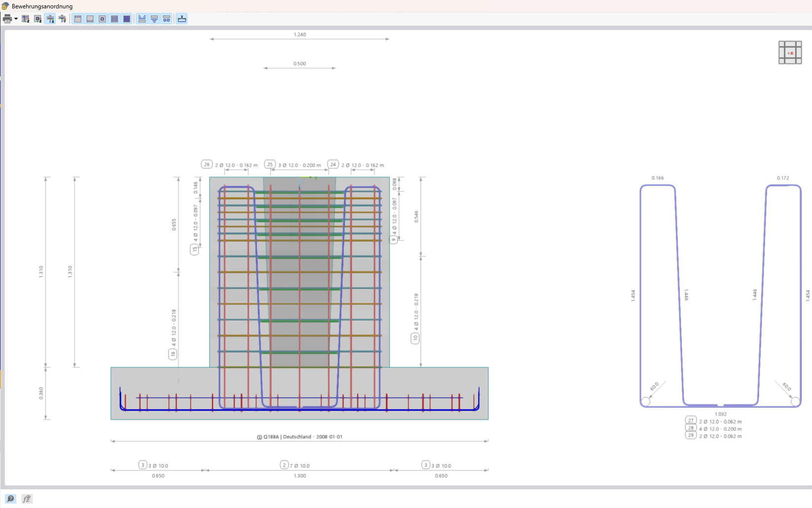This screenshot has height=508, width=812.
Task: Click position label 25 for 3 Ø 12.0 bars
Action: click(270, 164)
